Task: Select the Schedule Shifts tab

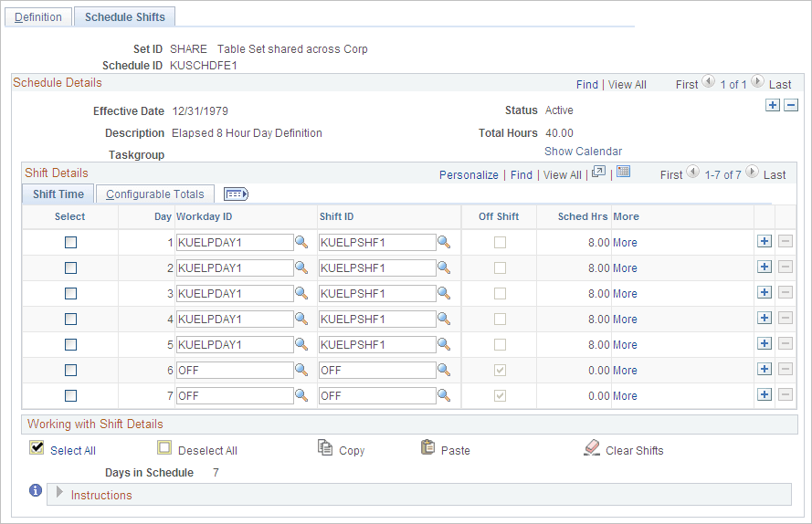Action: tap(125, 17)
